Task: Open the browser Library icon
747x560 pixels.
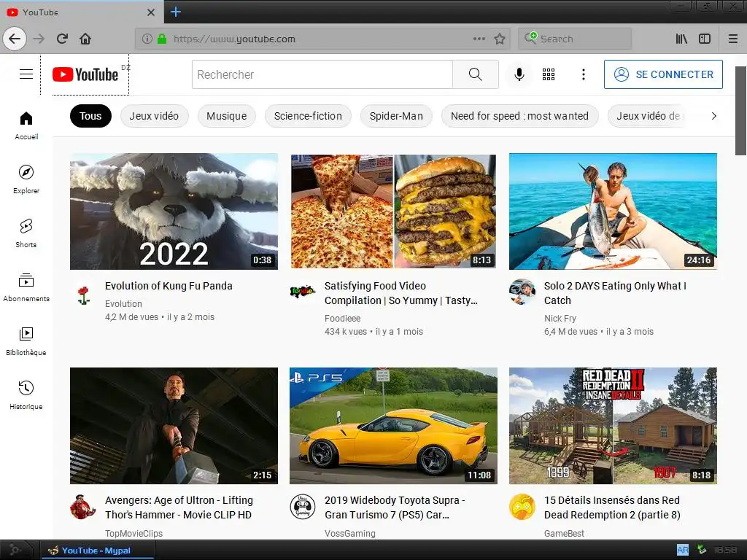Action: [x=682, y=39]
